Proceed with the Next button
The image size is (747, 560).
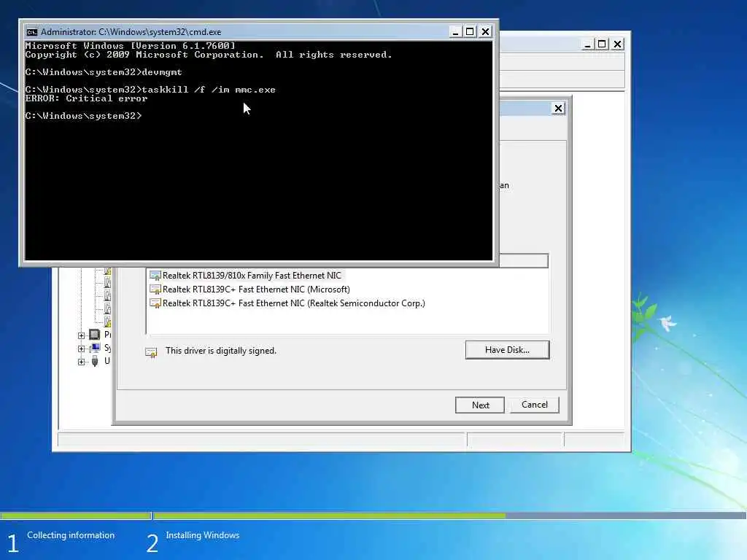(x=480, y=405)
